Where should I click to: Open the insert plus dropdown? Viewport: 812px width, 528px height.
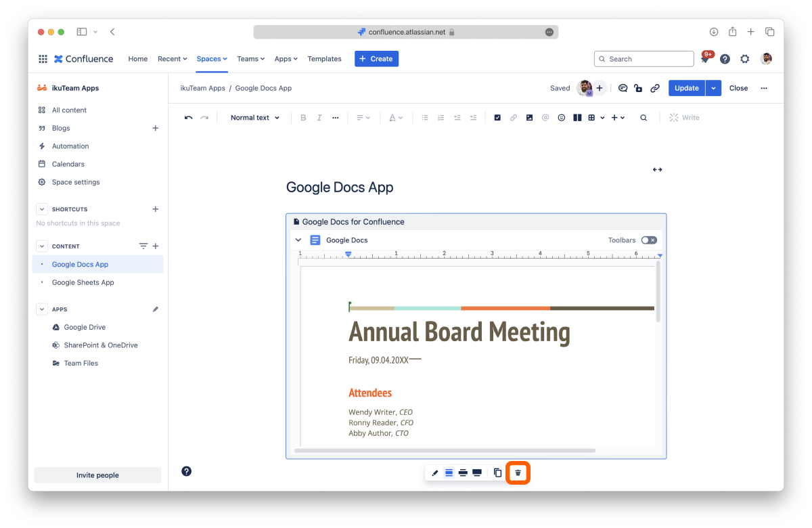coord(618,118)
